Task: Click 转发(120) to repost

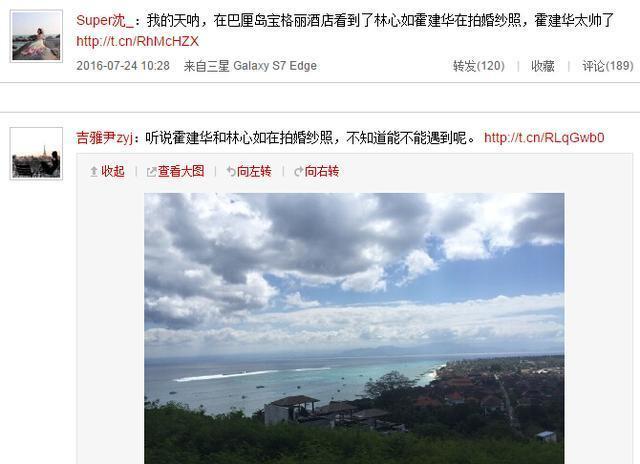Action: click(x=478, y=66)
